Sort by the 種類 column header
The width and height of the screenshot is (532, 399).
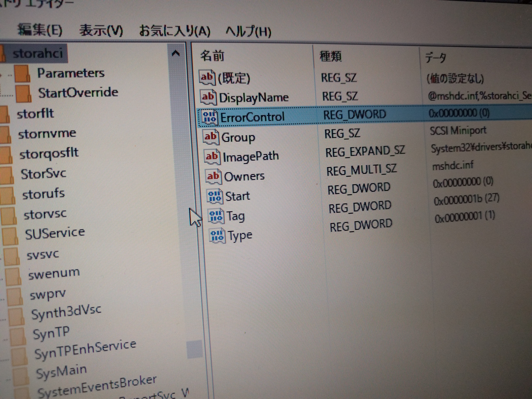(x=330, y=56)
